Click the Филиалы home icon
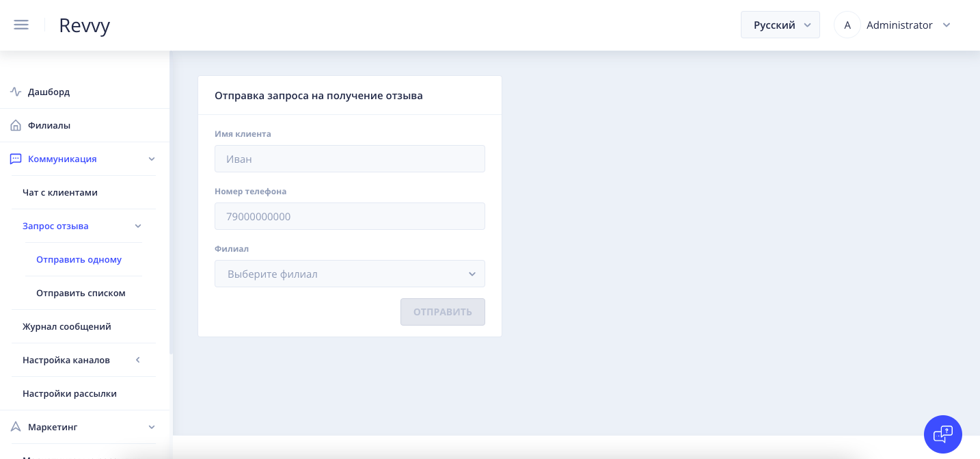Image resolution: width=980 pixels, height=459 pixels. pyautogui.click(x=16, y=125)
